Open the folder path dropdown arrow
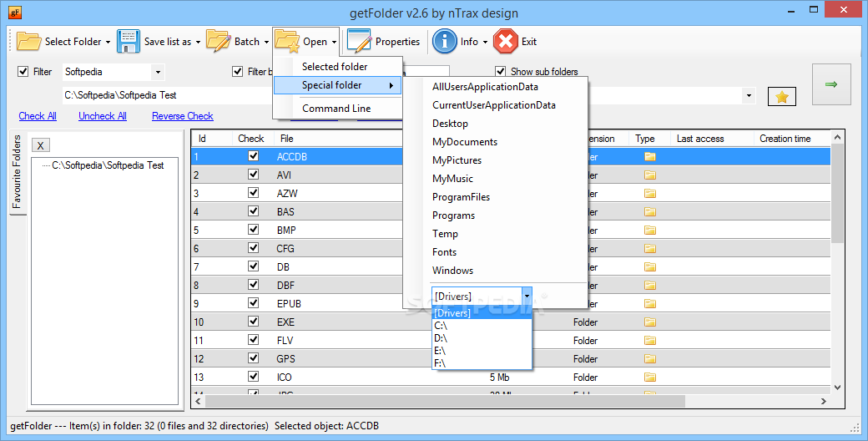 click(x=749, y=96)
